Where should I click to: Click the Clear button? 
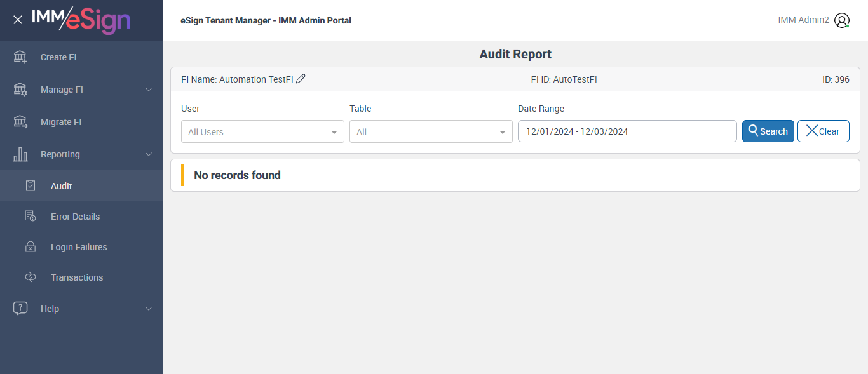point(823,131)
